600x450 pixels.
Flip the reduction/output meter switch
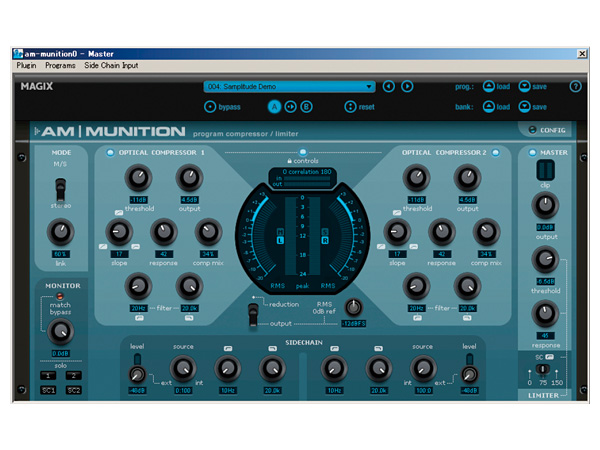click(x=253, y=315)
